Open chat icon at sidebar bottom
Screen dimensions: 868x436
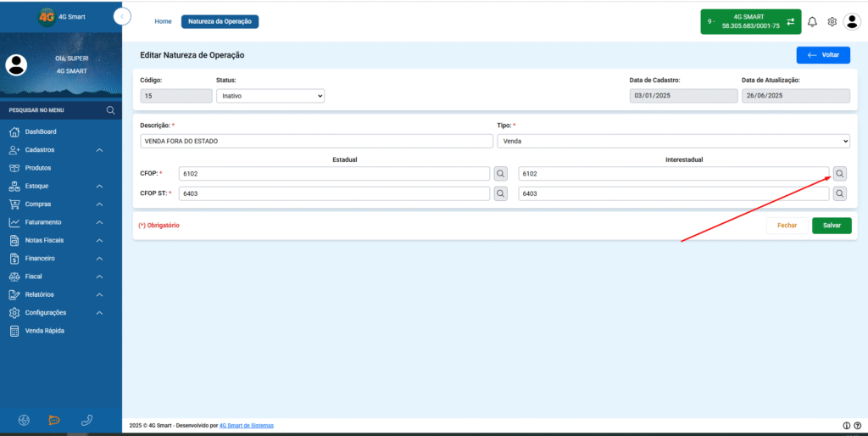coord(54,421)
